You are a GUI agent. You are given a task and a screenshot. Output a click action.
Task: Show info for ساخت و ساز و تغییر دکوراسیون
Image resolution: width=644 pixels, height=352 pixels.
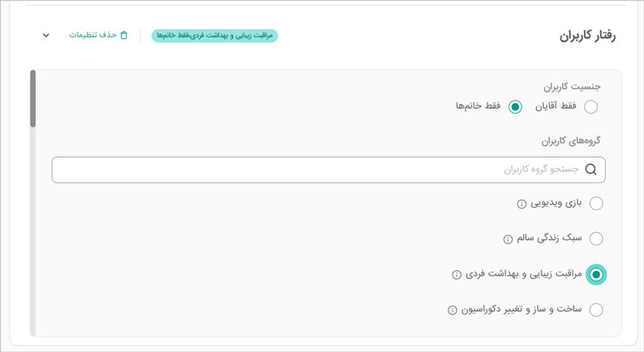(453, 310)
